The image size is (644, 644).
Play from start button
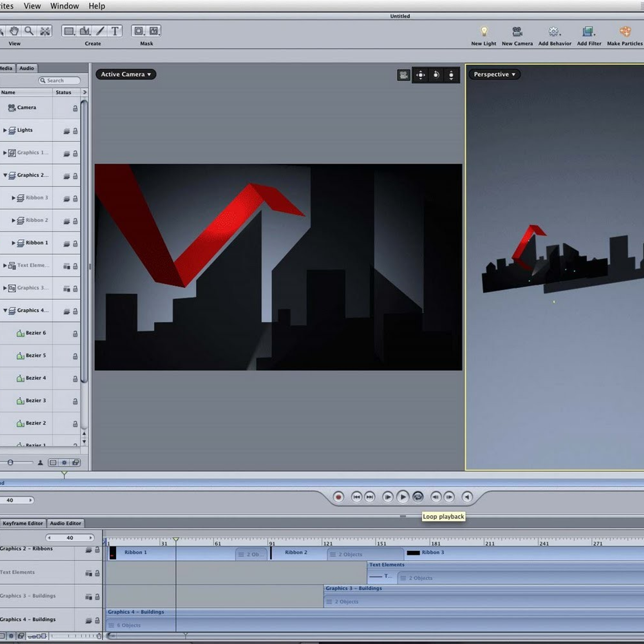pyautogui.click(x=388, y=497)
